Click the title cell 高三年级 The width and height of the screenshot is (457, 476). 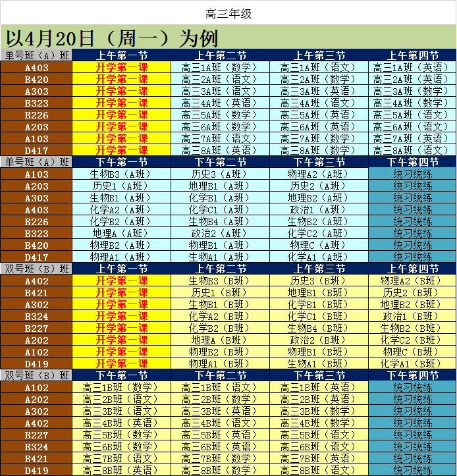pyautogui.click(x=228, y=13)
